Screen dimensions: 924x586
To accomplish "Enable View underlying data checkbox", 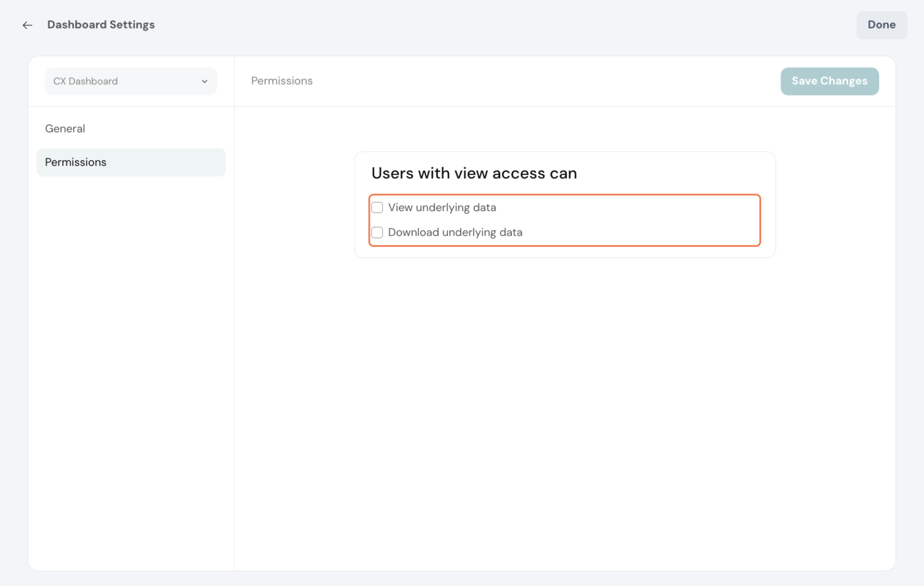I will click(377, 208).
